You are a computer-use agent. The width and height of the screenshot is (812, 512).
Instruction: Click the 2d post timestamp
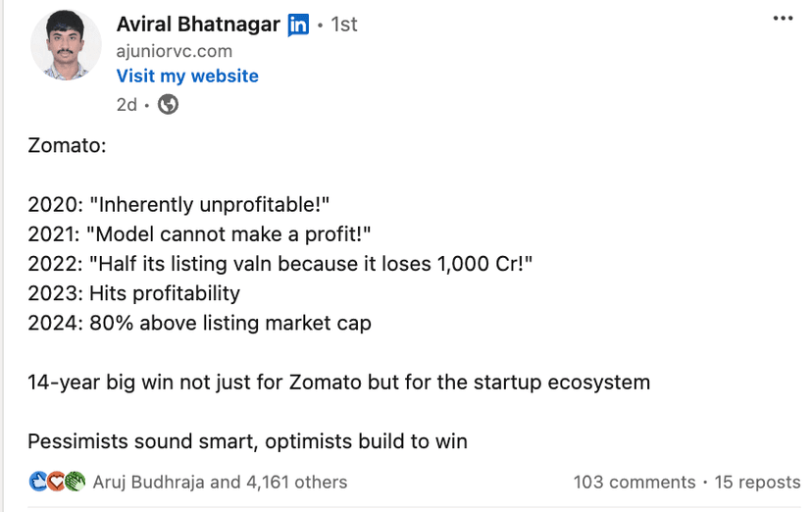tap(127, 104)
